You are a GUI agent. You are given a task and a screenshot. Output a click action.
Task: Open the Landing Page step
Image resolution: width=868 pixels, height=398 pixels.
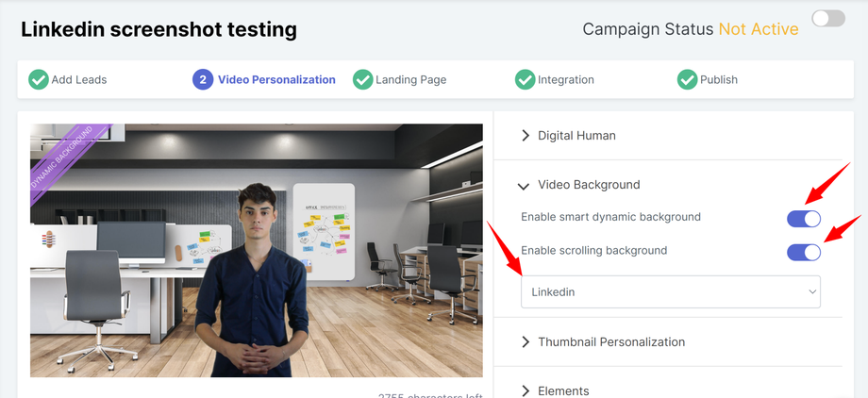(411, 80)
